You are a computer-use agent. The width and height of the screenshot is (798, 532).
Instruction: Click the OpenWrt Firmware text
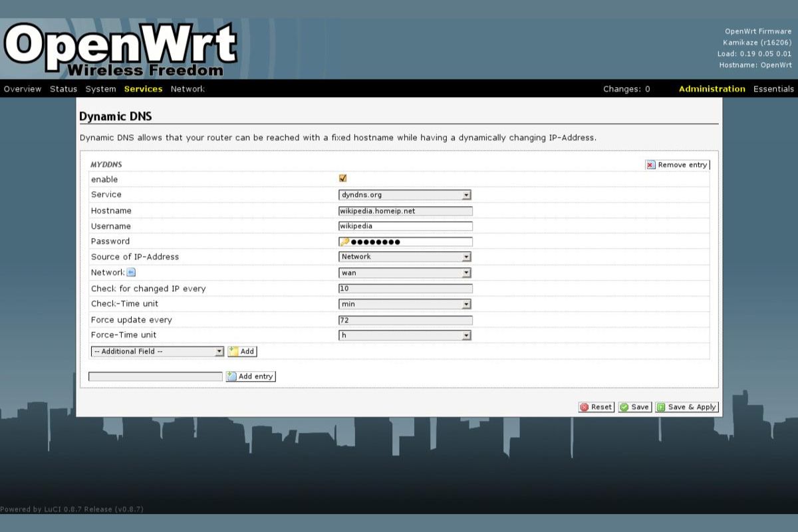pos(759,31)
